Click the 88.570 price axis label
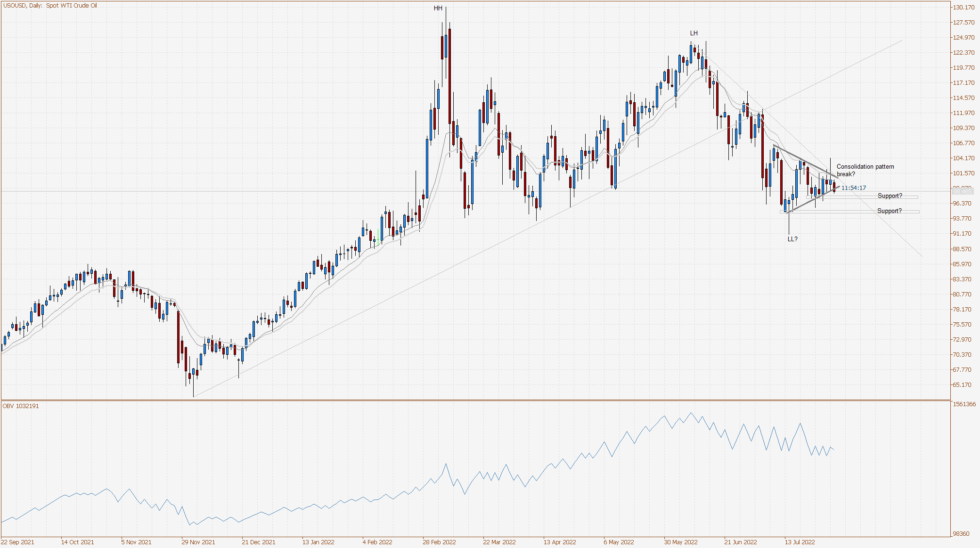Screen dimensions: 980x548 point(962,249)
